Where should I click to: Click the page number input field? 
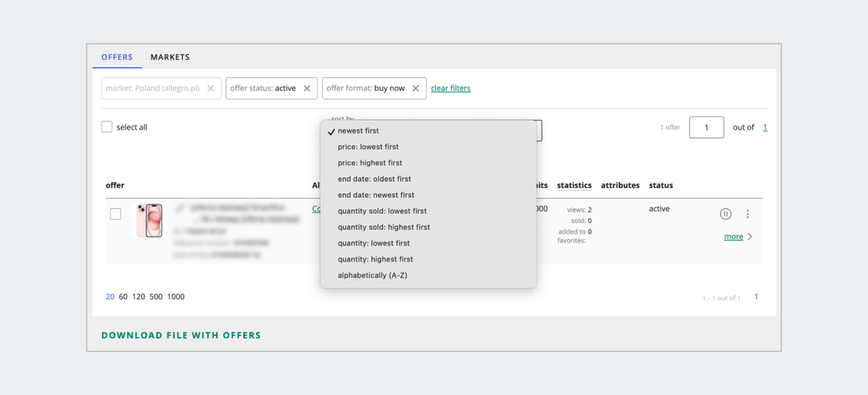tap(706, 127)
